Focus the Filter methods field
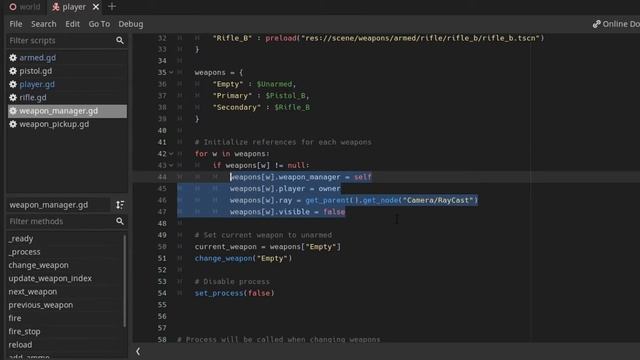640x360 pixels. click(59, 221)
